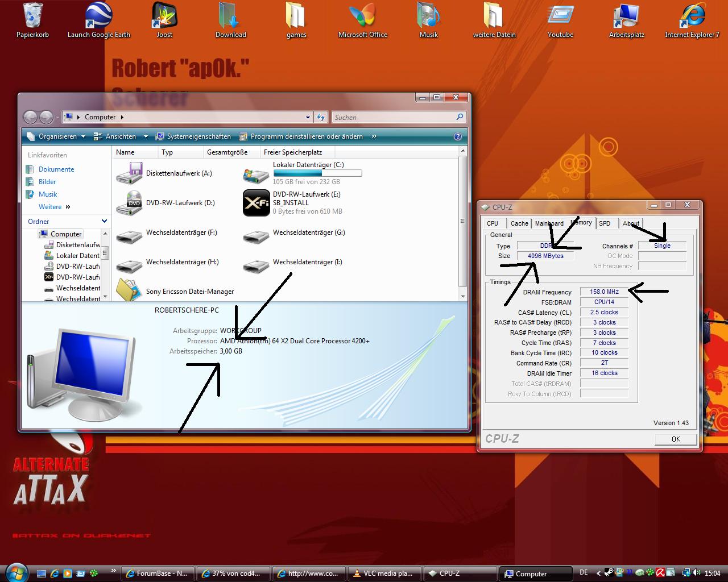Click the Explorer back arrow button

tap(31, 117)
